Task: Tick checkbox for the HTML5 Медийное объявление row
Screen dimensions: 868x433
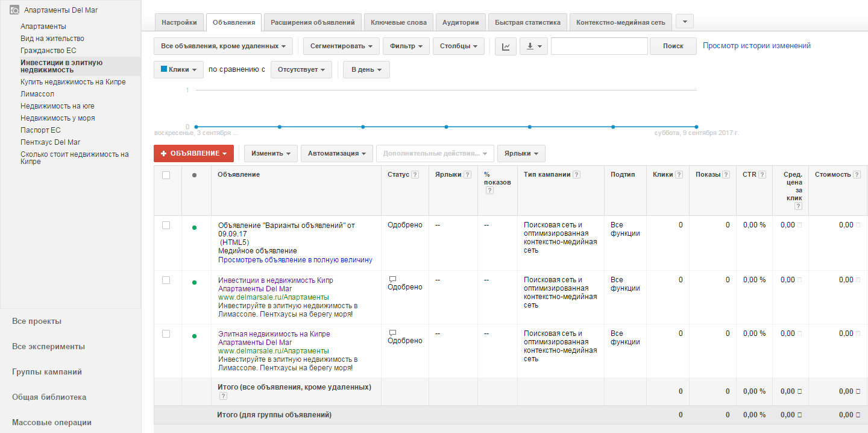Action: tap(166, 225)
